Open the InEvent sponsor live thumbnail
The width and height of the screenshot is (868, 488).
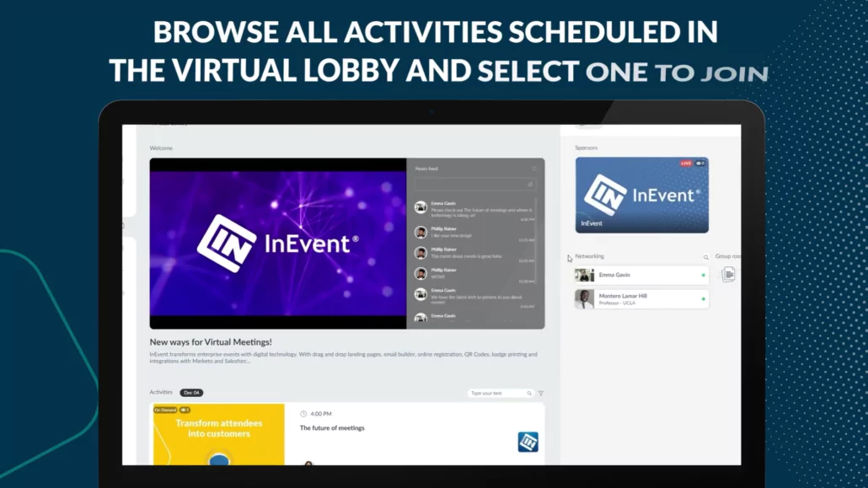[641, 195]
